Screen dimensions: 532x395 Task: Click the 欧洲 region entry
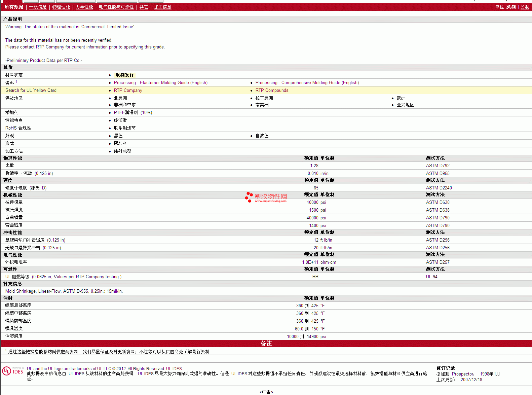401,98
